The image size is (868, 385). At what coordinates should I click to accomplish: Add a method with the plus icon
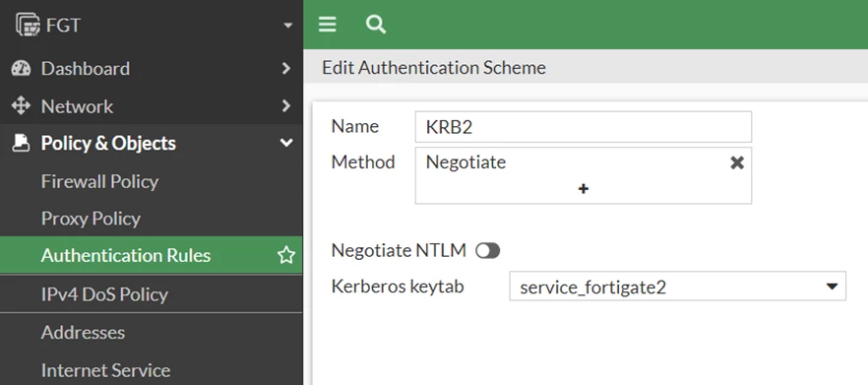[583, 189]
